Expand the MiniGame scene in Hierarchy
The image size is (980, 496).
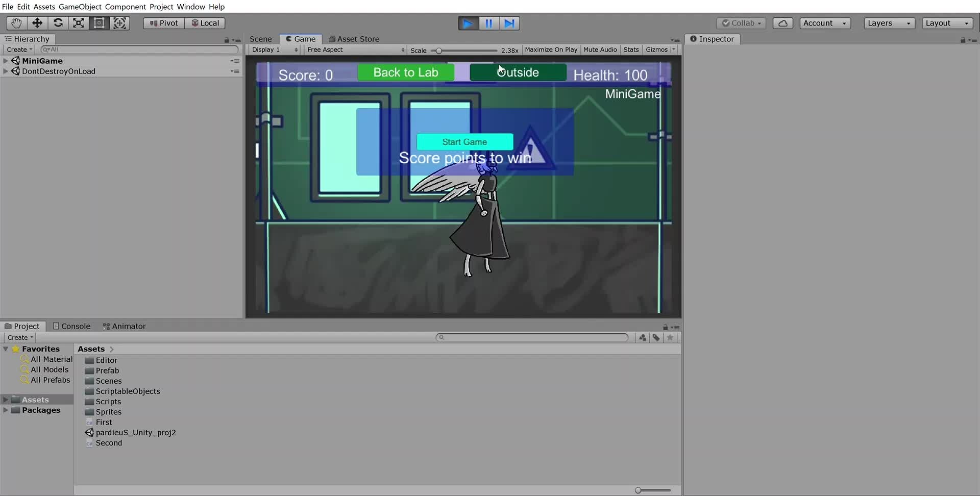click(x=5, y=60)
